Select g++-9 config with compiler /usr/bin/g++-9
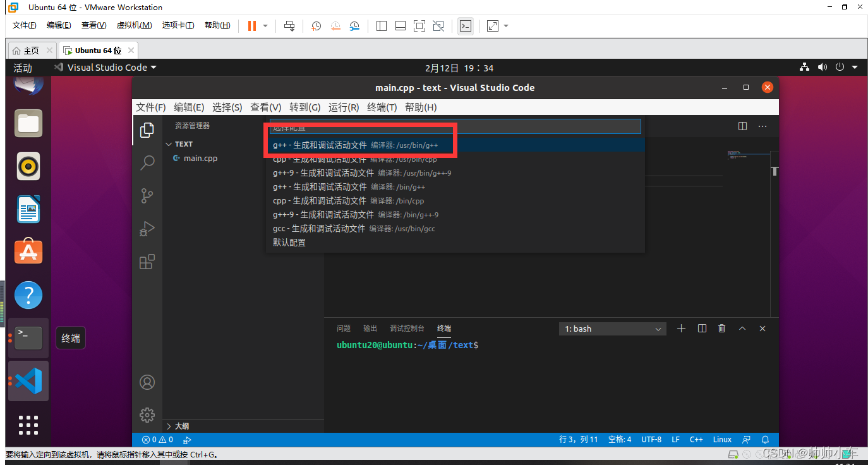The image size is (868, 465). point(455,173)
